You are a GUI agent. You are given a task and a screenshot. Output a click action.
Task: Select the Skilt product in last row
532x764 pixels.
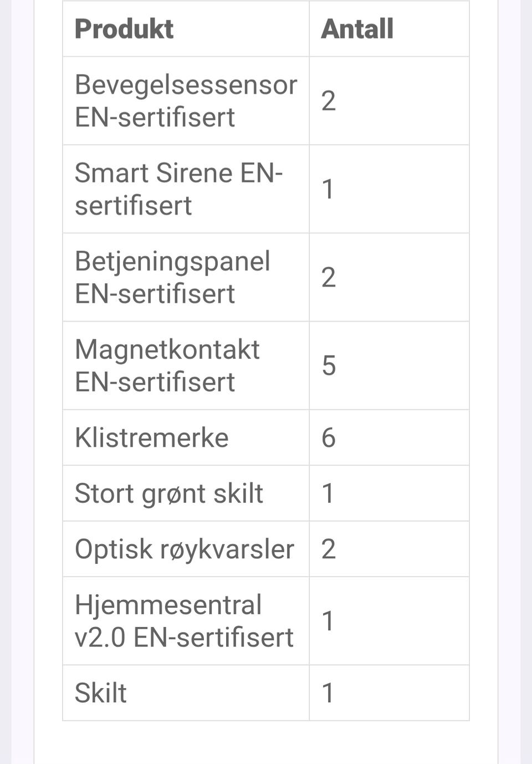101,693
